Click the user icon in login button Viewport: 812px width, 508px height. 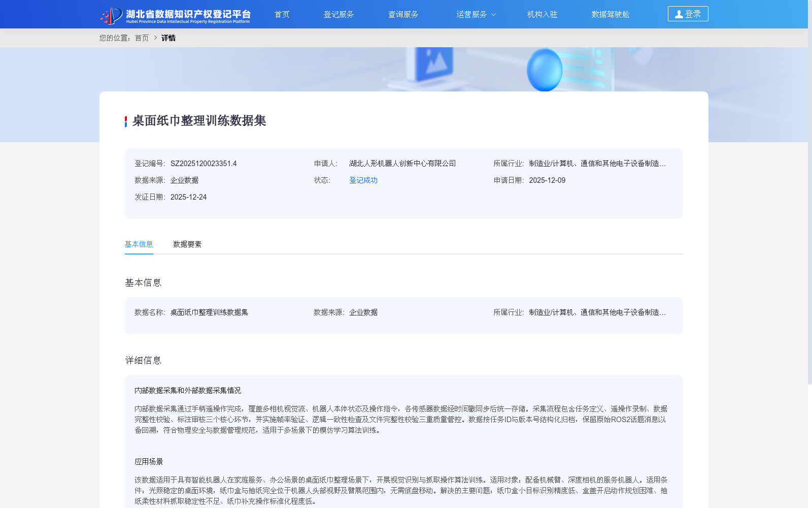coord(679,14)
